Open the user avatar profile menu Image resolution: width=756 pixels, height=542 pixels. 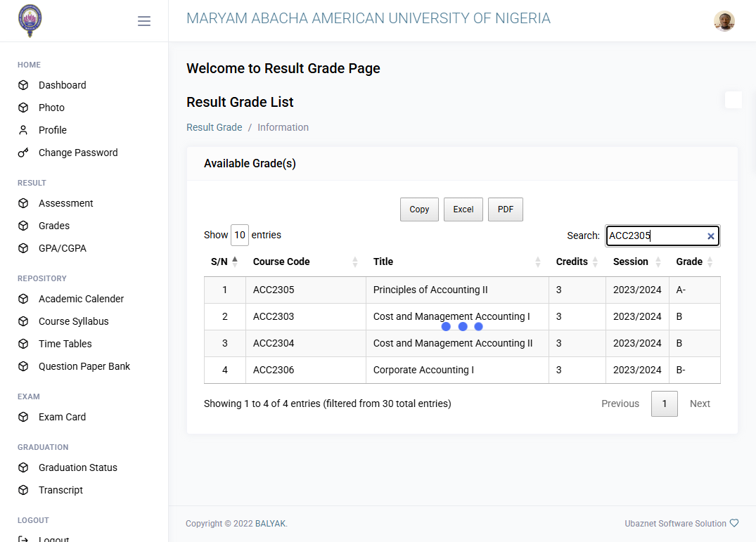(724, 21)
